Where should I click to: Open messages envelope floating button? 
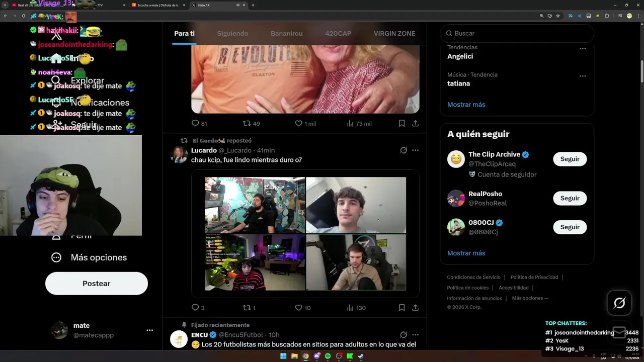(619, 332)
